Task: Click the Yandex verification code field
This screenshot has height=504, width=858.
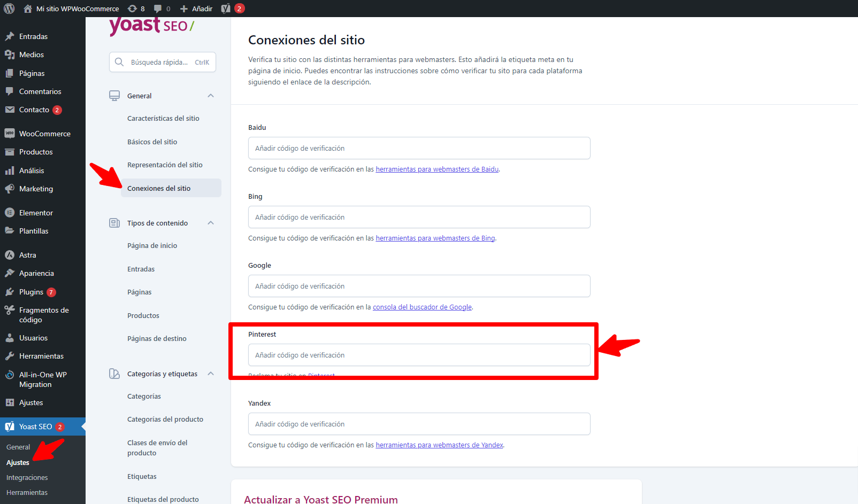Action: 419,424
